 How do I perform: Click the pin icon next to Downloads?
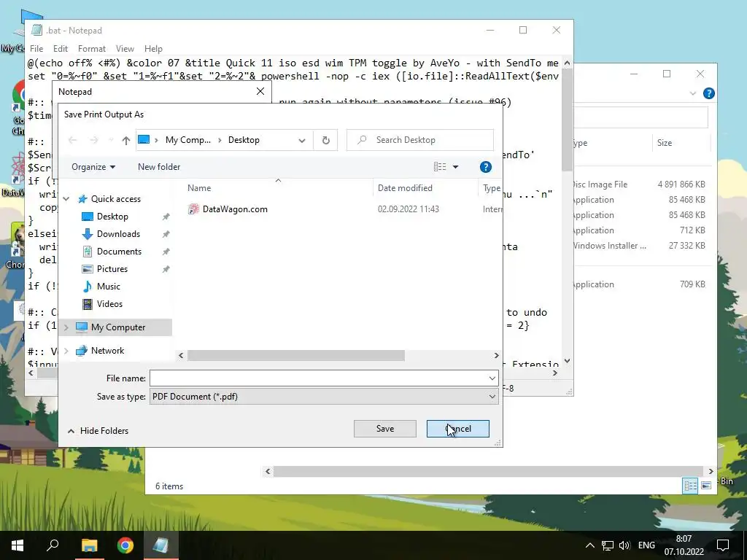(166, 234)
